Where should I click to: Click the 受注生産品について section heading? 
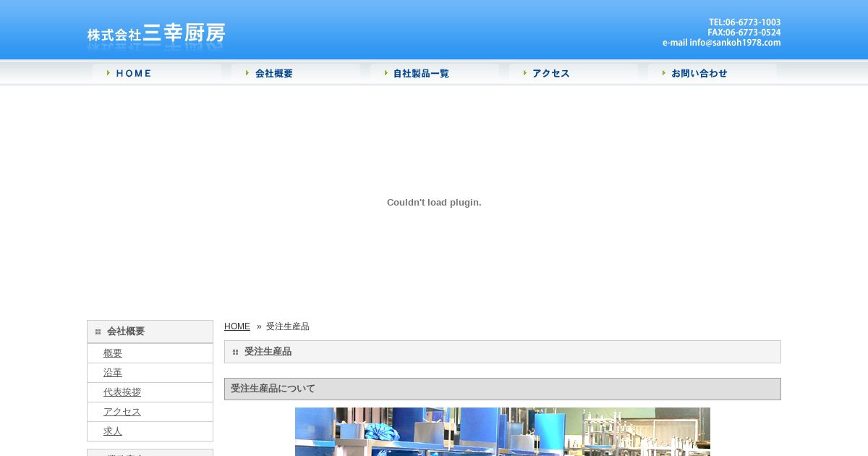[x=503, y=389]
